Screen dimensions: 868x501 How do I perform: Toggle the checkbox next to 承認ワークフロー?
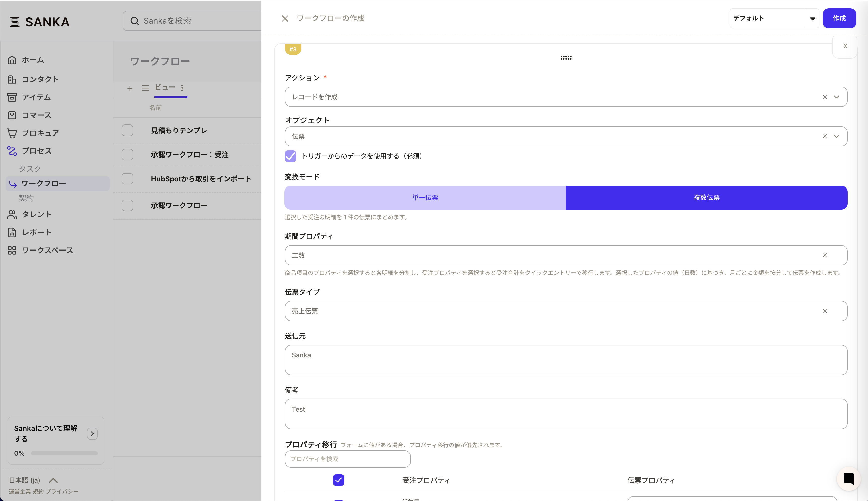tap(127, 205)
